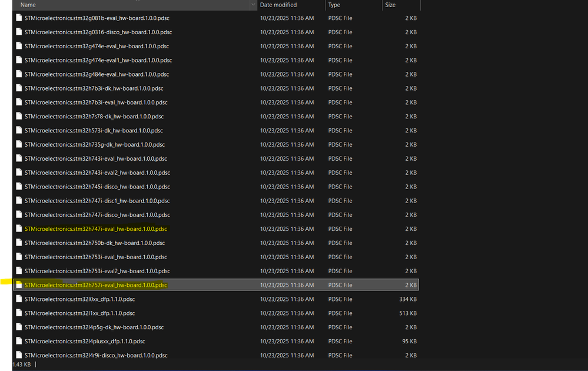Select highlighted STMicroelectronics.stm32h747i-eval_hw-board.1.0.0.pdsc file name

[95, 229]
